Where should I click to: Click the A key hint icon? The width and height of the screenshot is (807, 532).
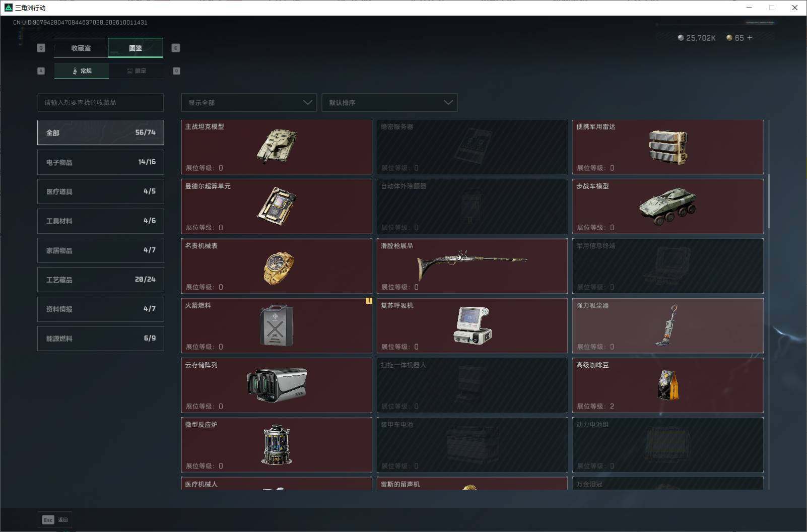[41, 71]
